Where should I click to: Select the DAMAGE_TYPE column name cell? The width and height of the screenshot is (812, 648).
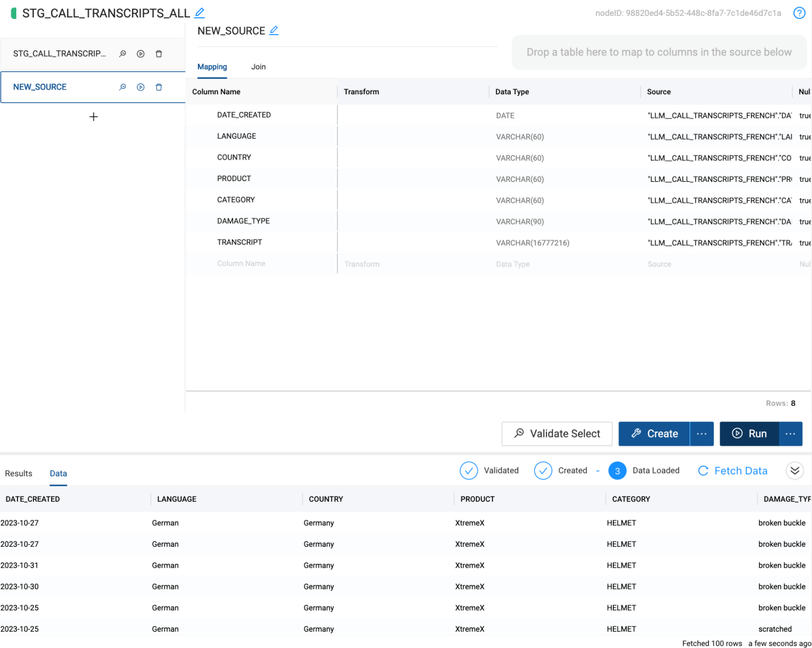243,221
